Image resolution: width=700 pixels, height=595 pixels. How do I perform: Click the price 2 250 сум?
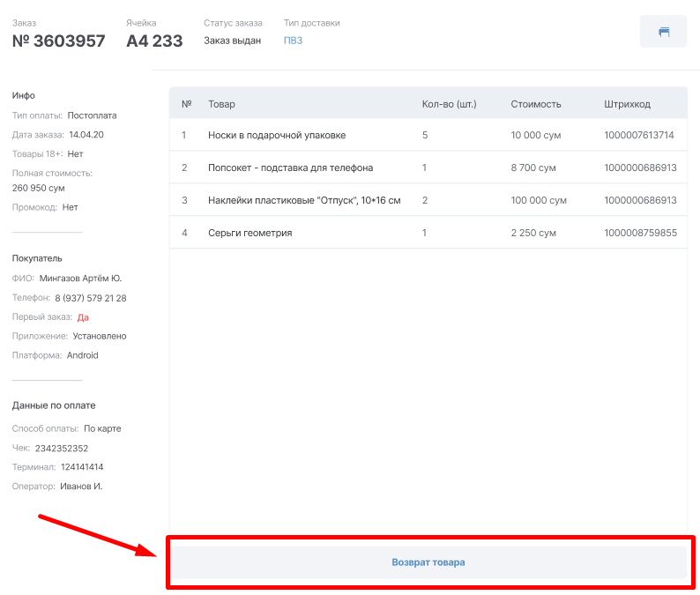tap(533, 233)
